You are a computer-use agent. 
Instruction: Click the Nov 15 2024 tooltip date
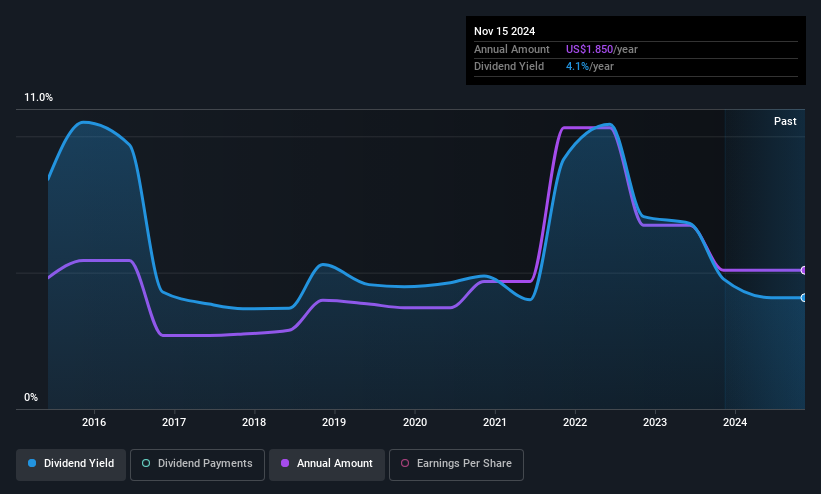(x=504, y=31)
